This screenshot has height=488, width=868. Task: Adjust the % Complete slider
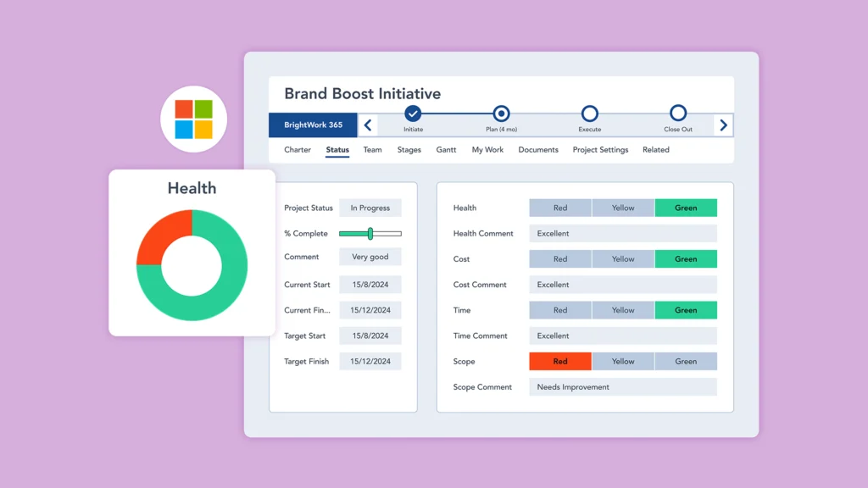(x=370, y=232)
